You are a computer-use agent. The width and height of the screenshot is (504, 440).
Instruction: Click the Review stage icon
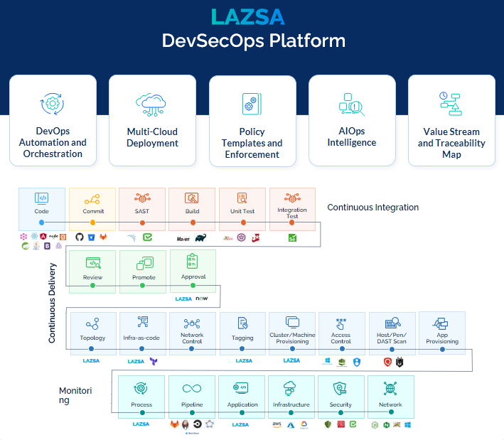pos(93,263)
